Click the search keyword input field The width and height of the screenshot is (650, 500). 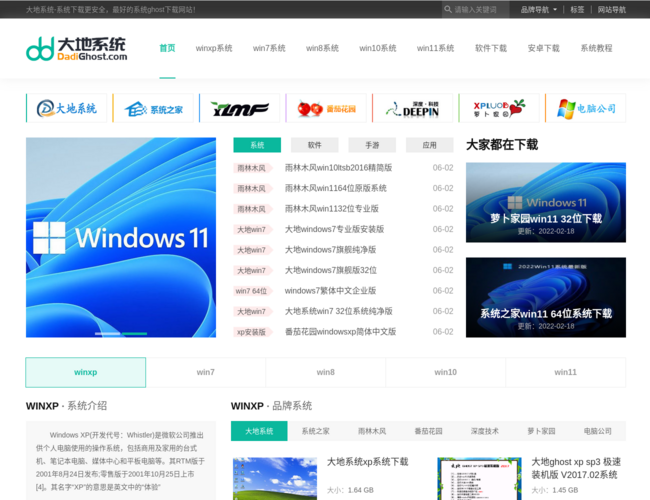click(x=480, y=10)
